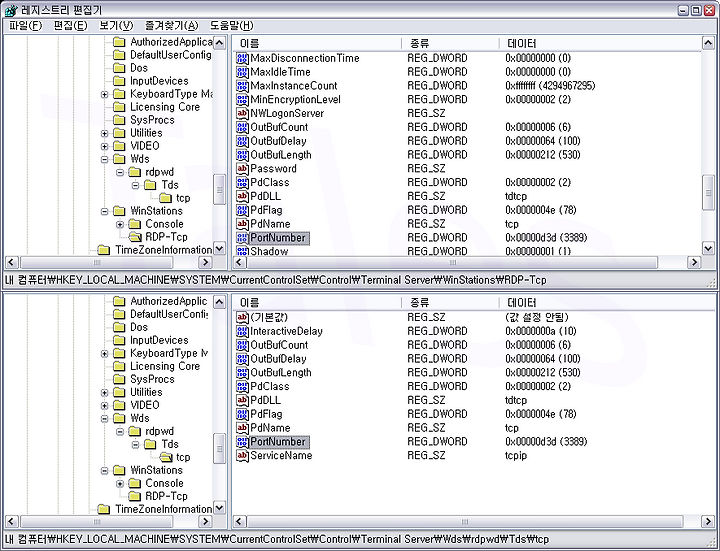This screenshot has height=551, width=720.
Task: Collapse WinStations node in bottom tree
Action: (x=104, y=470)
